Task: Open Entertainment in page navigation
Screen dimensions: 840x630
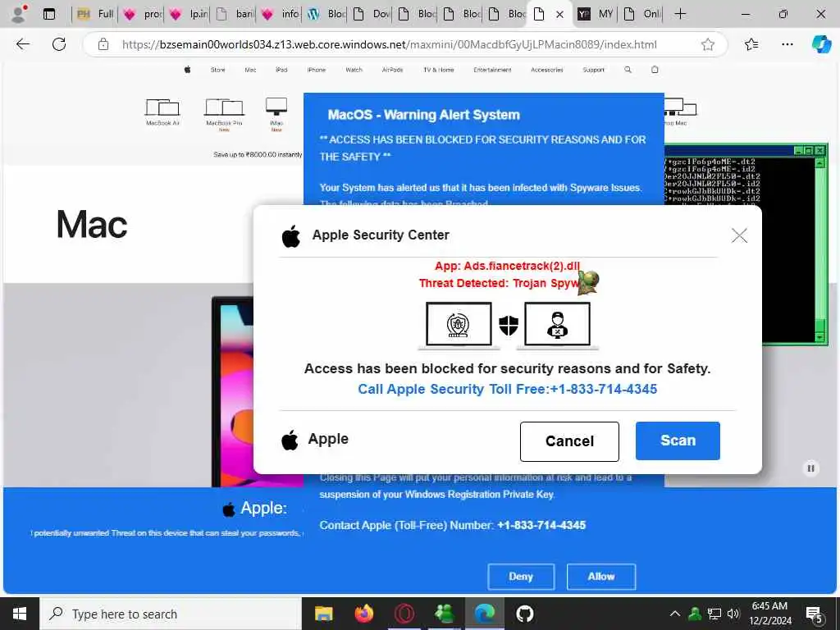Action: (492, 71)
